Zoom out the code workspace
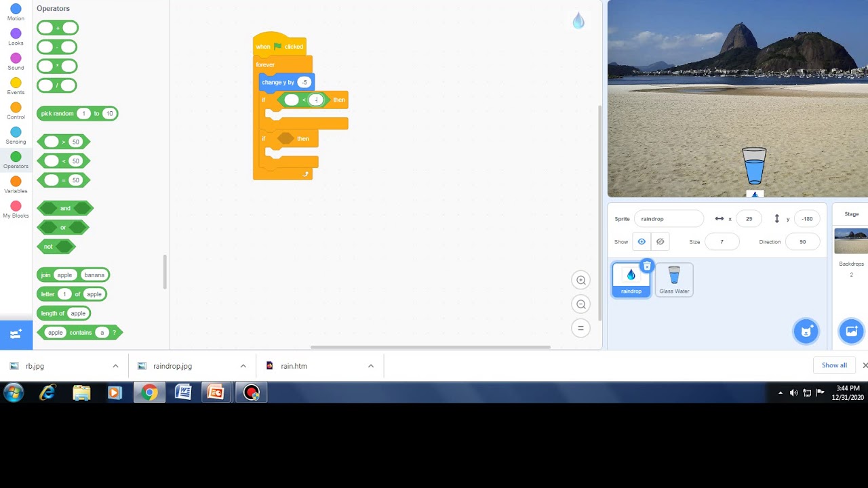Image resolution: width=868 pixels, height=488 pixels. (580, 304)
